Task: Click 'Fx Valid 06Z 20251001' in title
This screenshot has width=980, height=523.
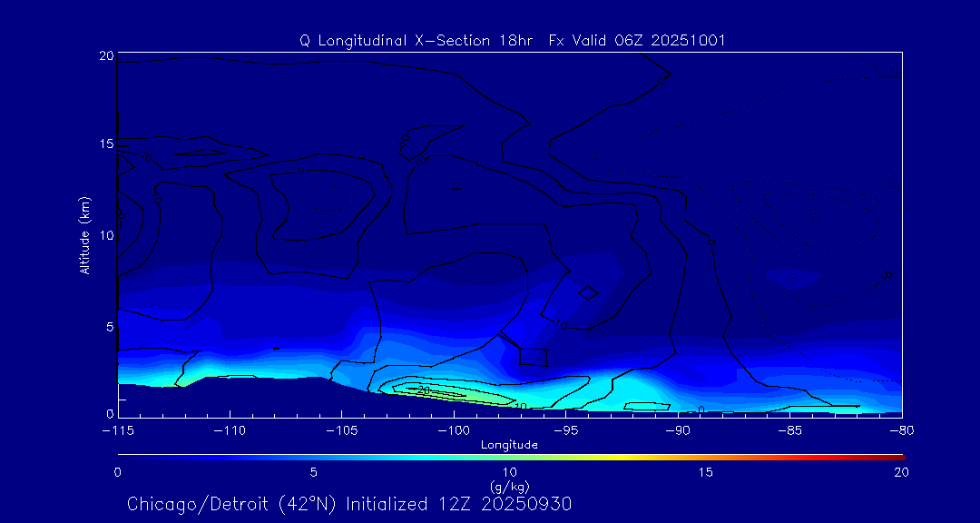Action: coord(637,41)
